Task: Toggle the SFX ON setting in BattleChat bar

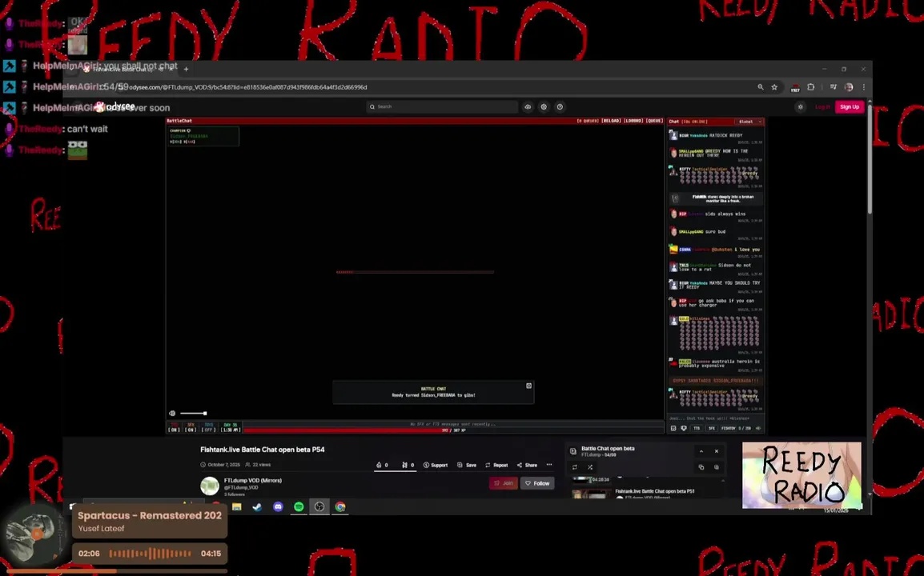Action: [191, 427]
